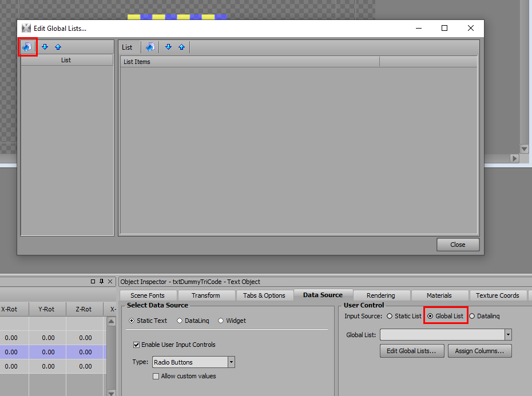Screen dimensions: 532x396
Task: Open the Materials tab
Action: (x=439, y=295)
